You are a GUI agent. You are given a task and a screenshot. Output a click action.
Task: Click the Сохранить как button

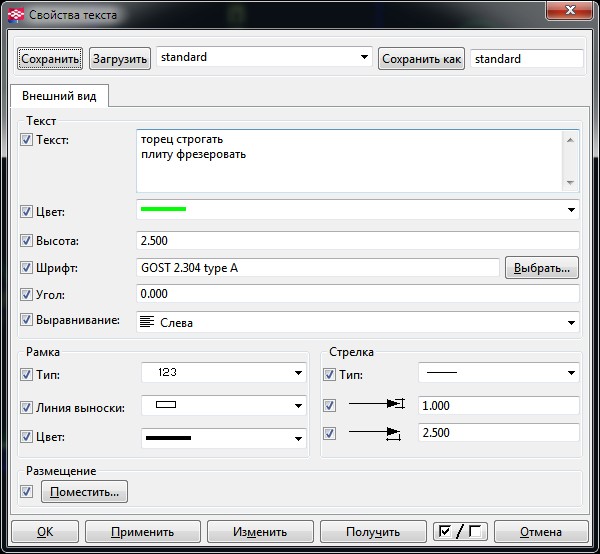coord(421,59)
